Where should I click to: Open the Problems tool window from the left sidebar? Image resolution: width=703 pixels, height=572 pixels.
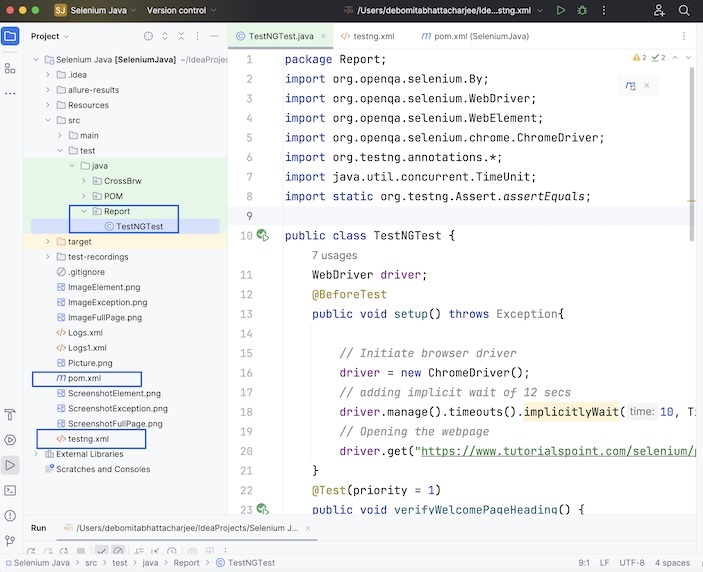pos(10,515)
